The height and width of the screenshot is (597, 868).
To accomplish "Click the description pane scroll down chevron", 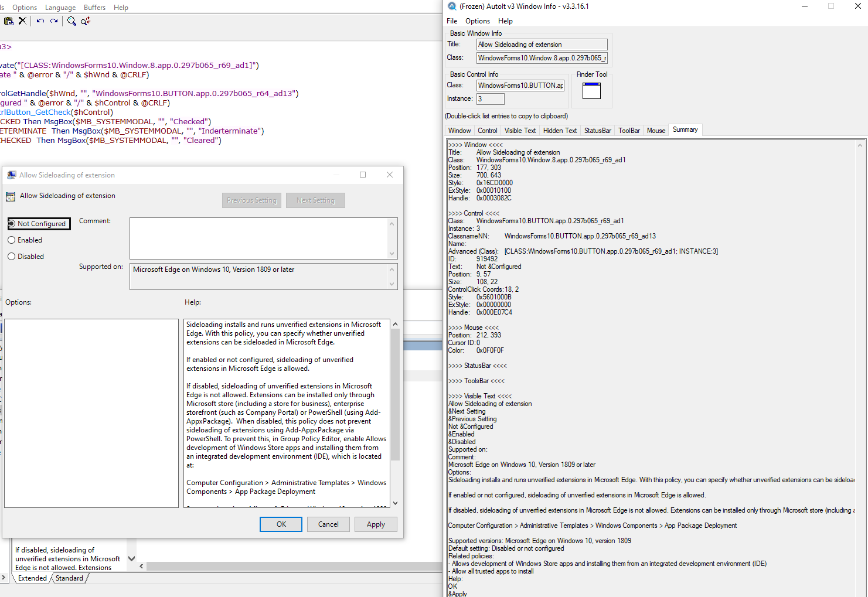I will click(131, 558).
